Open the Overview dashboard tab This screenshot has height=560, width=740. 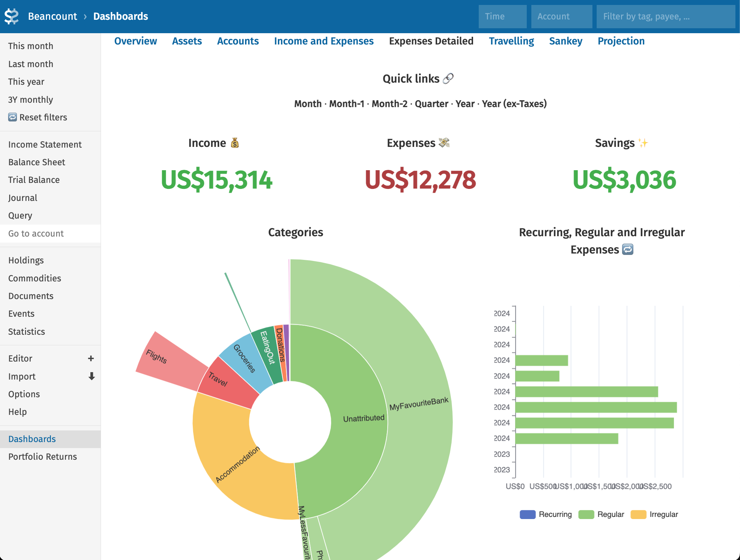coord(136,41)
